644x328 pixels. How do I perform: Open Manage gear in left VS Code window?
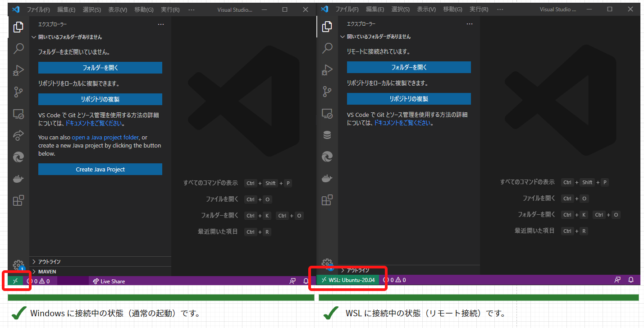click(18, 265)
